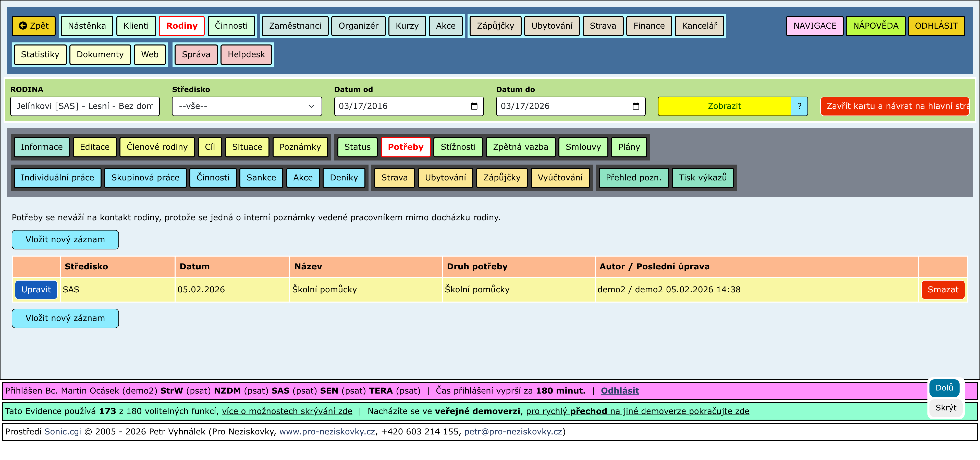The height and width of the screenshot is (460, 980).
Task: Delete record with Smazat button
Action: point(943,290)
